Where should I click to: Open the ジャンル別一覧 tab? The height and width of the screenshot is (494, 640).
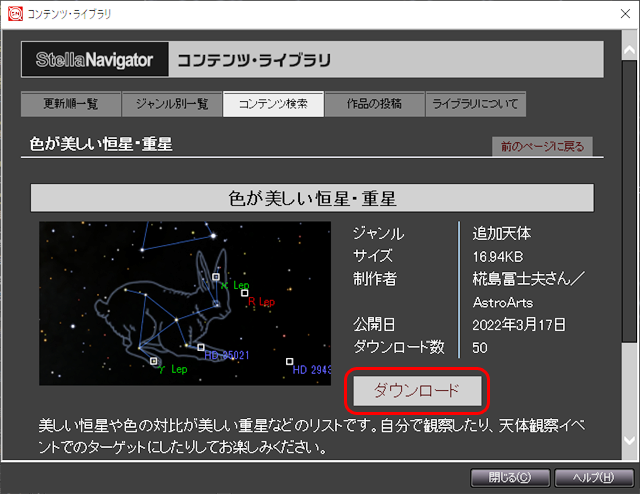pos(172,104)
